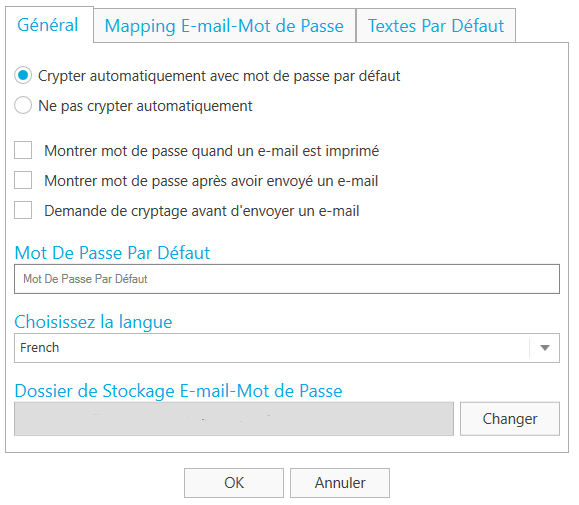Click the Choisissez la langue heading
579x505 pixels.
pos(93,322)
